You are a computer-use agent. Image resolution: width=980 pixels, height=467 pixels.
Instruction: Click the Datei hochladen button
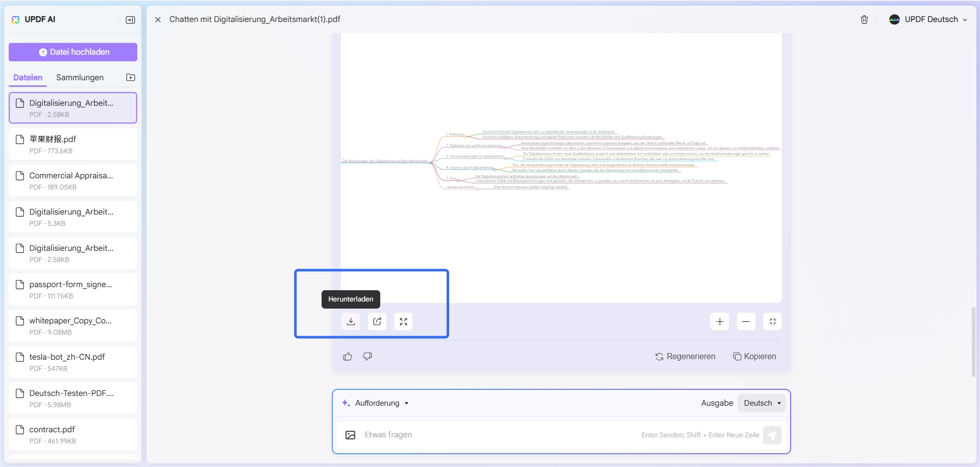72,52
